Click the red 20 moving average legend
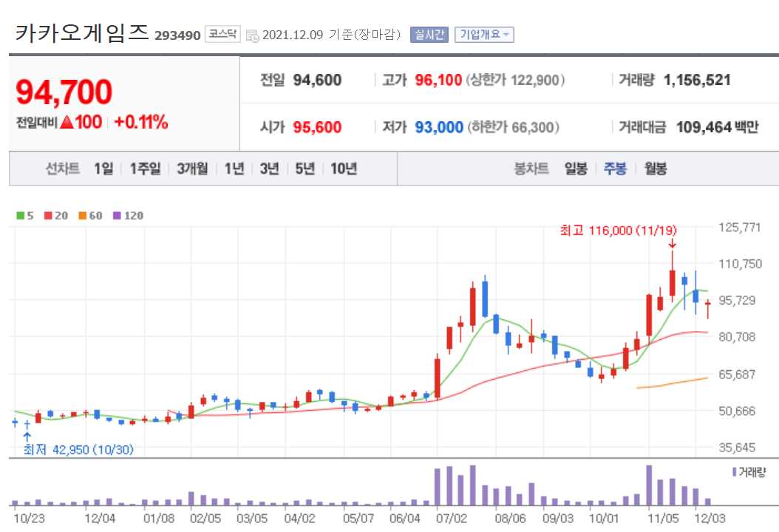Screen dimensions: 779x532 pos(56,216)
